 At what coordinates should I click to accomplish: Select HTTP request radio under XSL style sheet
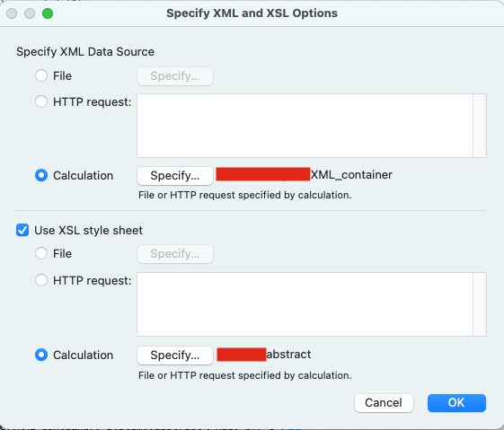(x=41, y=280)
